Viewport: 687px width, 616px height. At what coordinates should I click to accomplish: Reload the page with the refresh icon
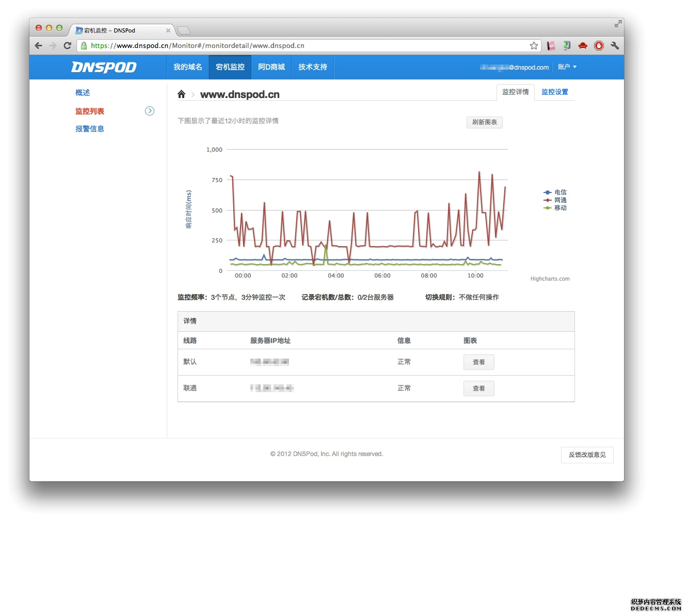point(67,45)
